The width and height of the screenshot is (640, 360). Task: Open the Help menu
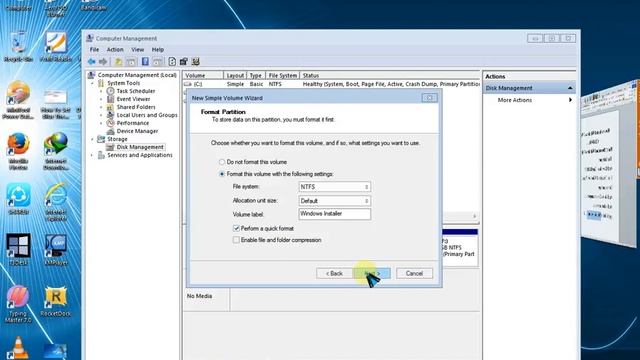click(158, 49)
